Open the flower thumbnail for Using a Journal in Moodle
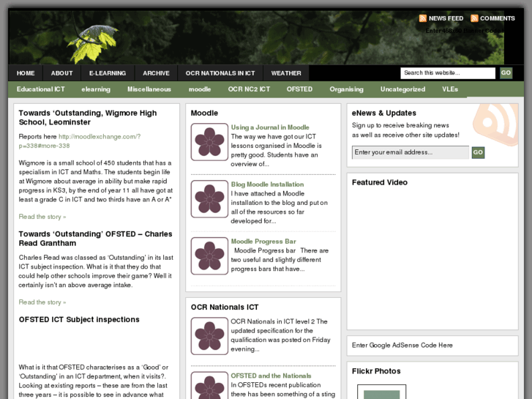The width and height of the screenshot is (532, 399). tap(209, 142)
